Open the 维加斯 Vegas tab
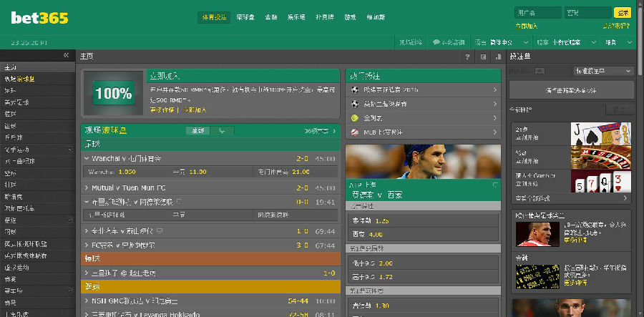 (376, 17)
